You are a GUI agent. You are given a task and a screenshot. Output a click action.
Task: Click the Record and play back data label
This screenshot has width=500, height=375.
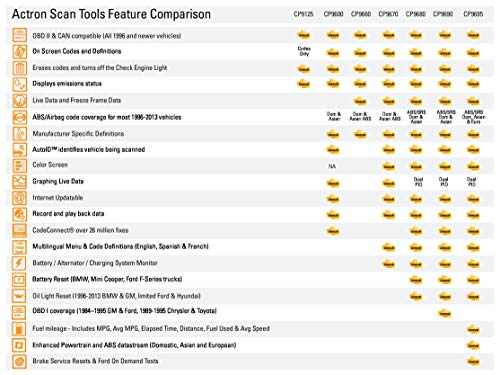pyautogui.click(x=68, y=214)
